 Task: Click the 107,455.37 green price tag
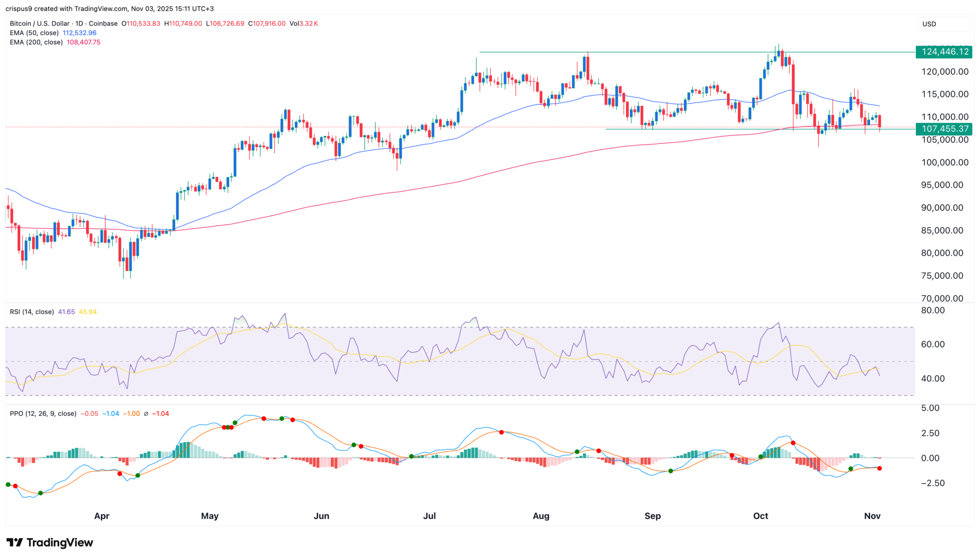[x=944, y=129]
